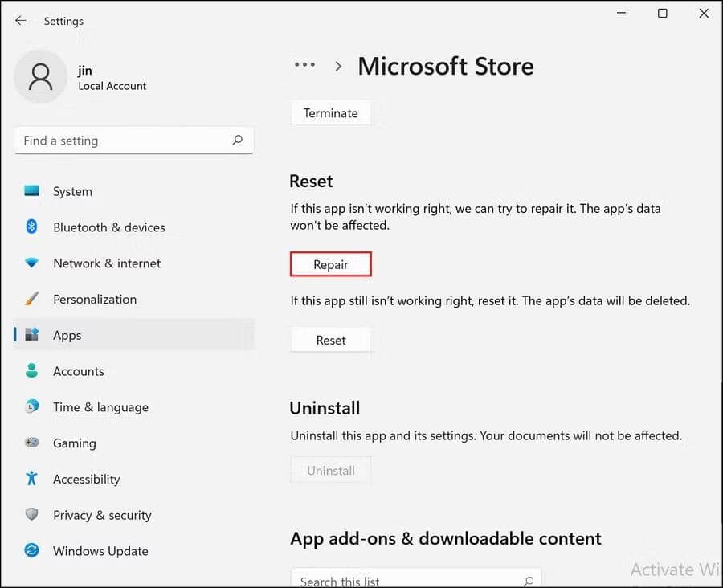Click the Accessibility figure icon

click(x=31, y=478)
